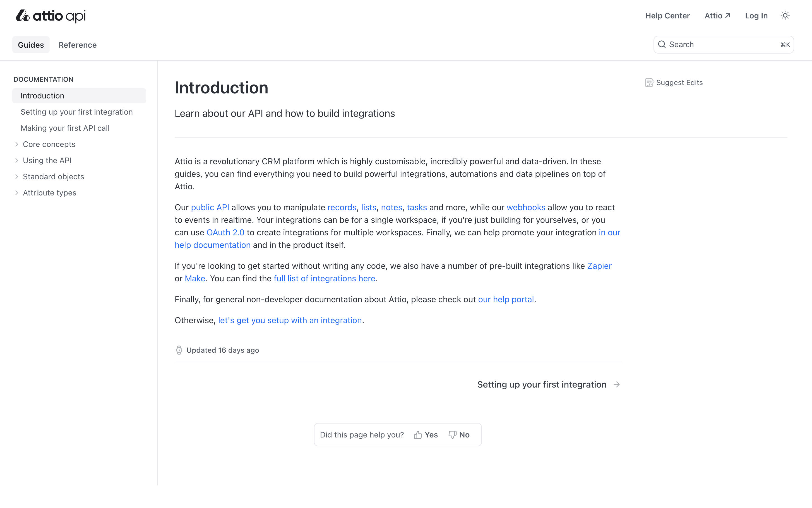The width and height of the screenshot is (812, 508).
Task: Select Making your first API call
Action: click(x=65, y=128)
